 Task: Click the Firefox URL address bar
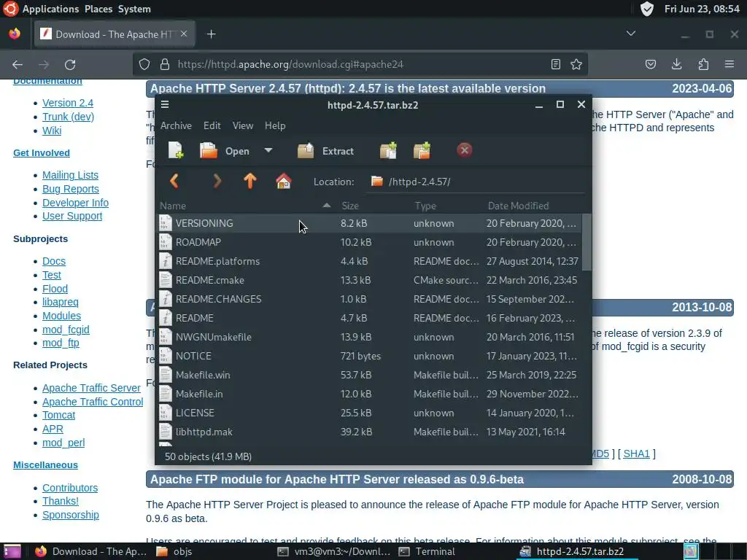pos(360,64)
